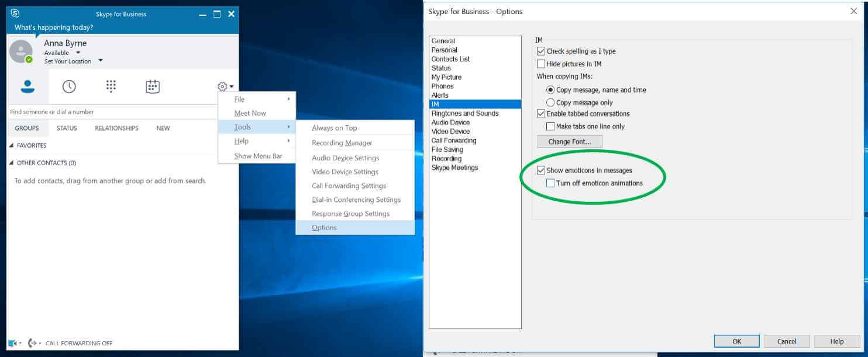
Task: Select Audio Device in options list
Action: click(450, 122)
